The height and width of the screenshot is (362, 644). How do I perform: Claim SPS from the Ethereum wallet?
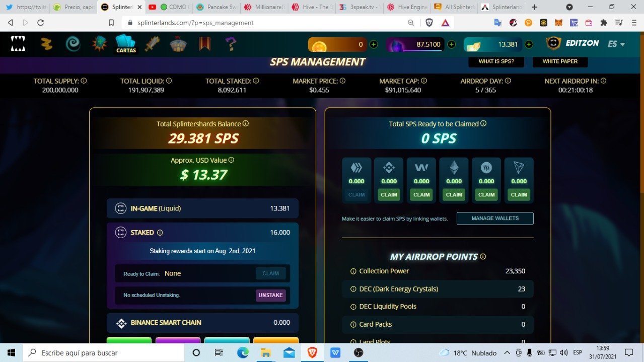coord(454,194)
